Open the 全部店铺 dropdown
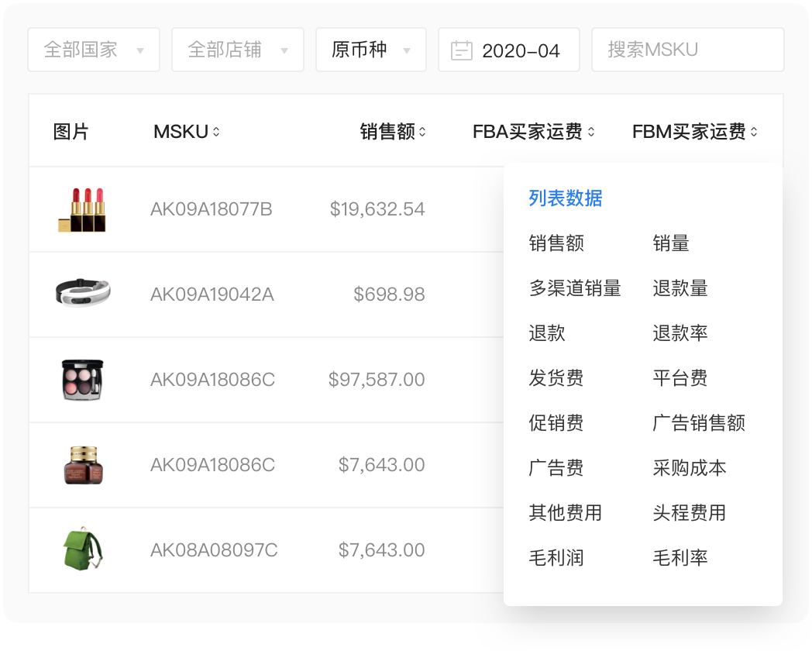The width and height of the screenshot is (812, 651). (x=237, y=49)
